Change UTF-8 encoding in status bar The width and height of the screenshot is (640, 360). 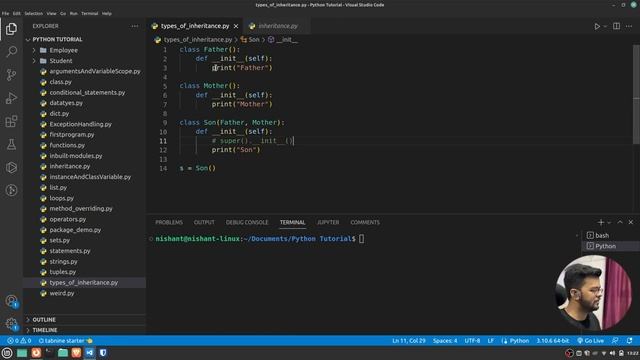point(472,340)
